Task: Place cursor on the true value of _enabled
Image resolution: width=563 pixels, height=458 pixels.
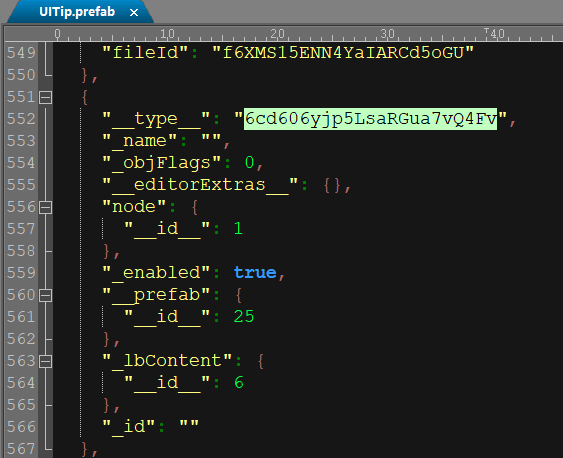Action: 255,273
